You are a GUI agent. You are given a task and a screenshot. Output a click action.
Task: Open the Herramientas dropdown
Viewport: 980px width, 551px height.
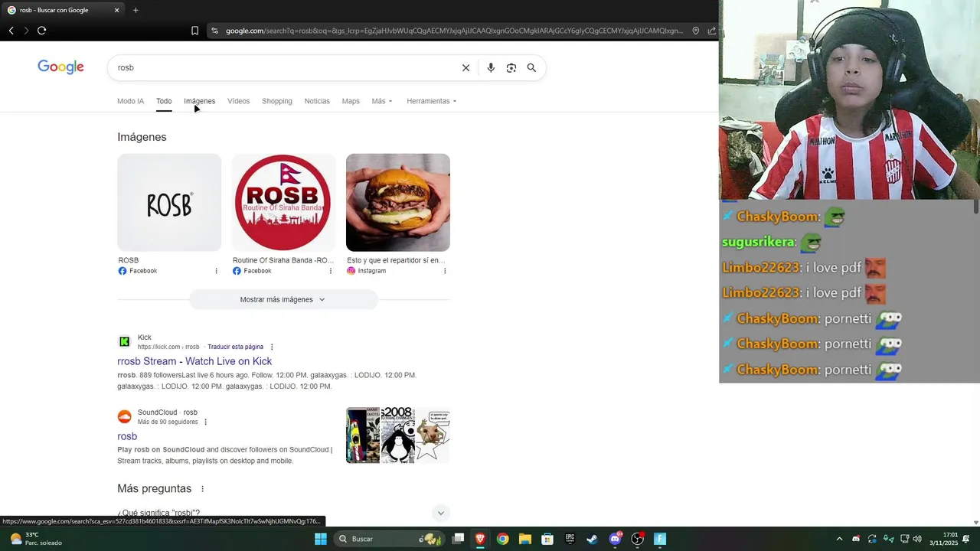tap(432, 101)
